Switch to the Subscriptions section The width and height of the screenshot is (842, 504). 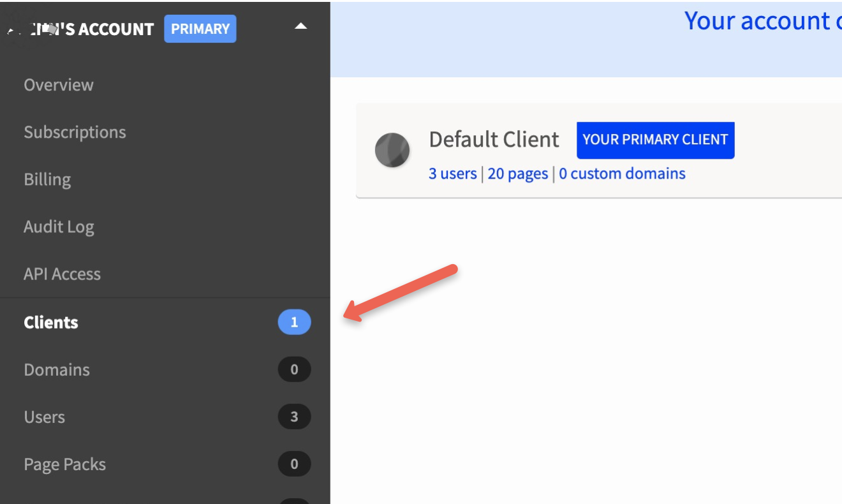(75, 132)
